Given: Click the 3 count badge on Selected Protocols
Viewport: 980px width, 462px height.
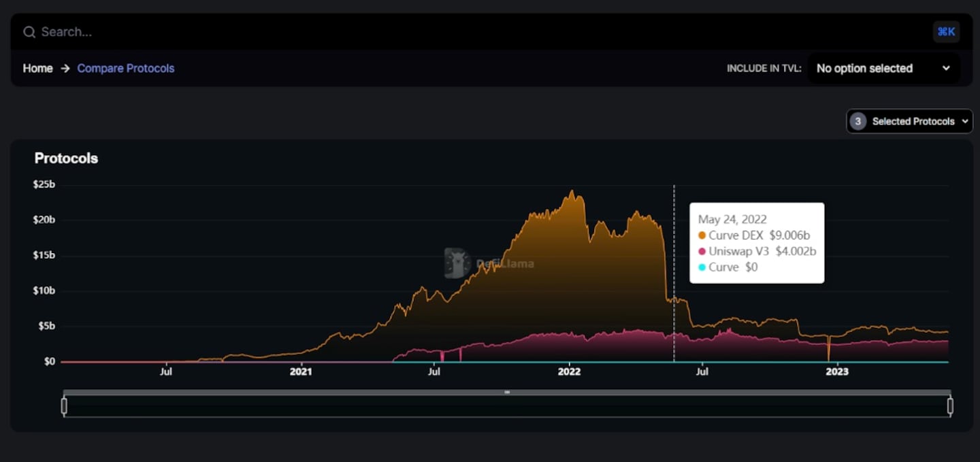Looking at the screenshot, I should [857, 121].
